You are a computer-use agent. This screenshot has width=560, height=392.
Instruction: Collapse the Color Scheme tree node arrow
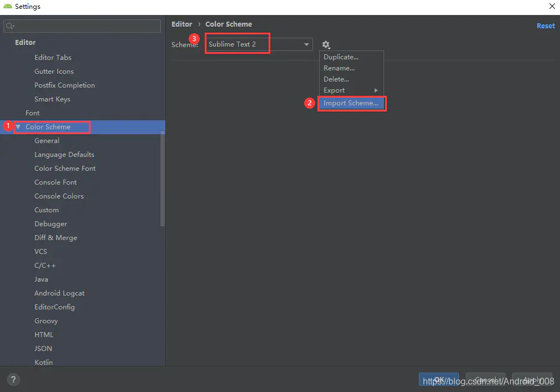click(x=18, y=126)
